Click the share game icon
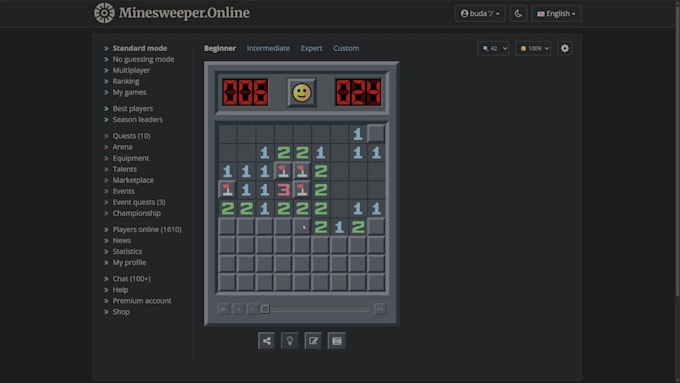 tap(266, 341)
